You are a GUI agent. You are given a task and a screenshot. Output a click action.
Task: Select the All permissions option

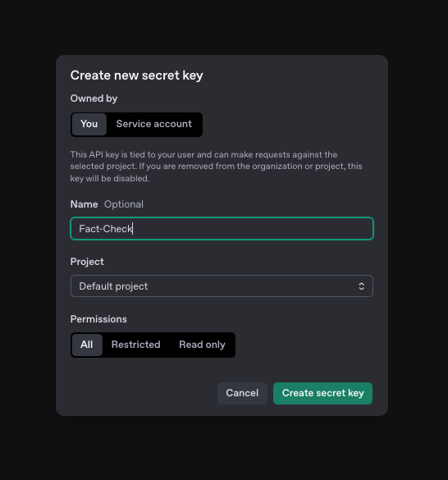point(87,345)
